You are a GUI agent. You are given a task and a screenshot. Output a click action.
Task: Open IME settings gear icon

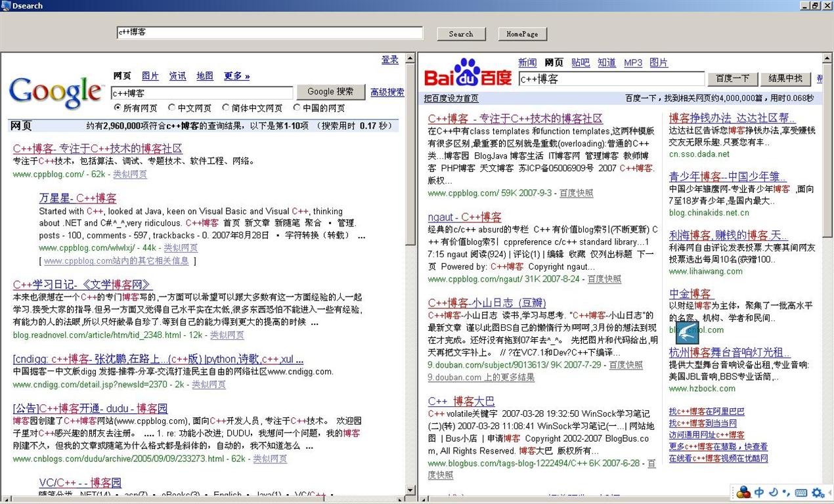[817, 493]
